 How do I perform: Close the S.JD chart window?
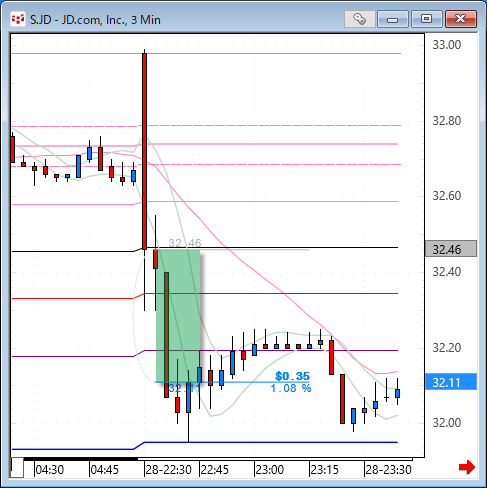click(x=461, y=19)
